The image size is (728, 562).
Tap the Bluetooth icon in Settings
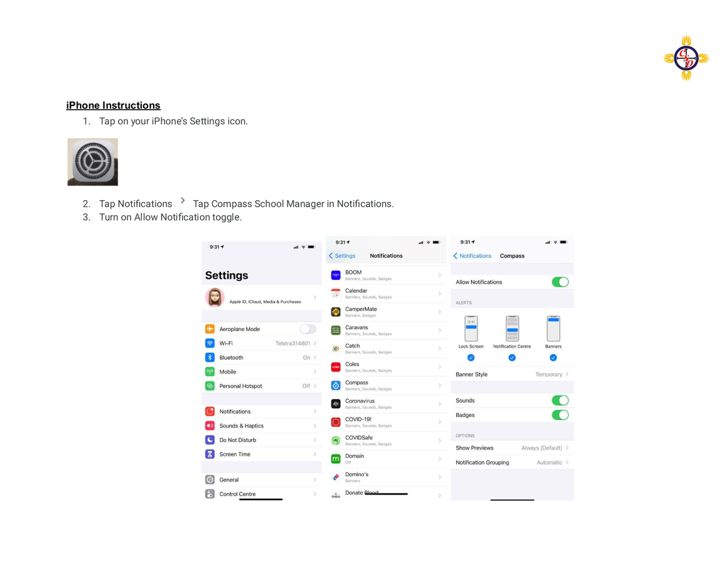tap(210, 357)
